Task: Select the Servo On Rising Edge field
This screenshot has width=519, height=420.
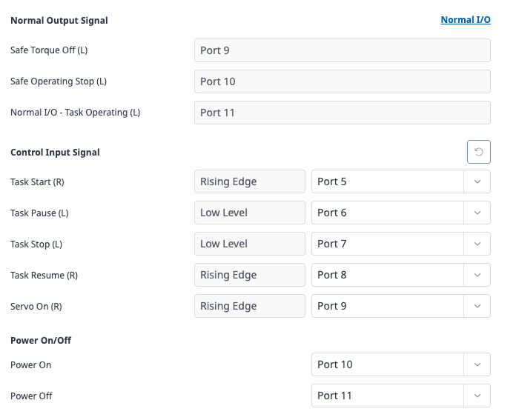Action: [249, 306]
